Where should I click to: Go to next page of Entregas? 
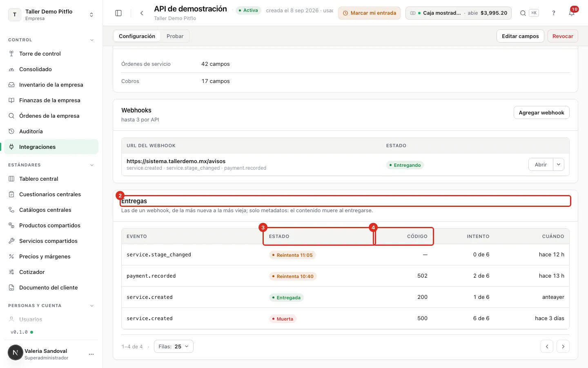563,346
